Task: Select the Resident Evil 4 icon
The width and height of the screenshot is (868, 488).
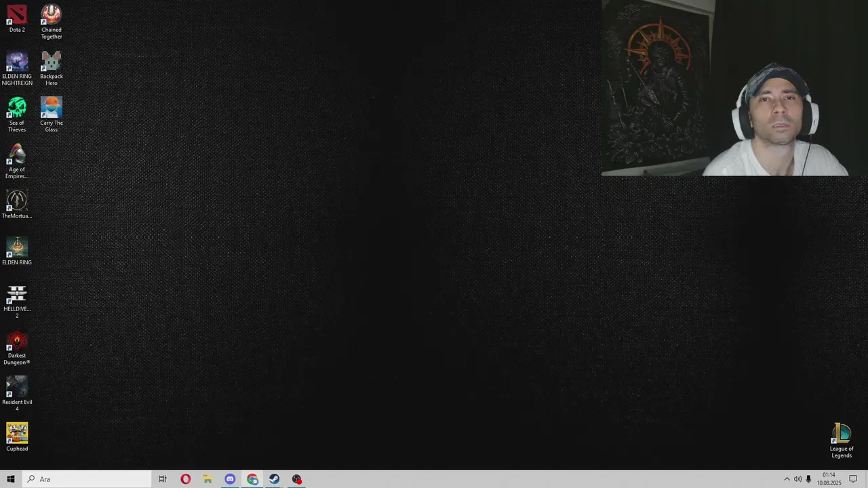Action: [x=17, y=394]
